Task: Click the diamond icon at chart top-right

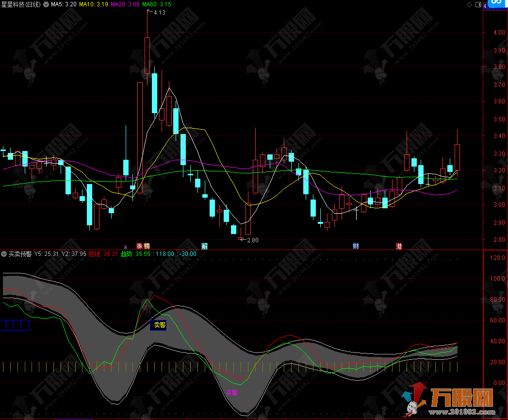Action: (469, 4)
